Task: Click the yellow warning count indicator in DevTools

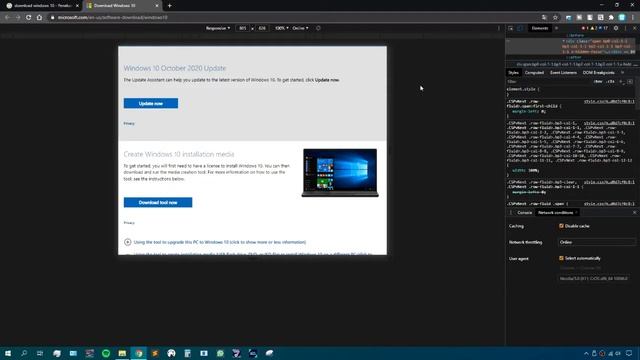Action: pyautogui.click(x=594, y=28)
